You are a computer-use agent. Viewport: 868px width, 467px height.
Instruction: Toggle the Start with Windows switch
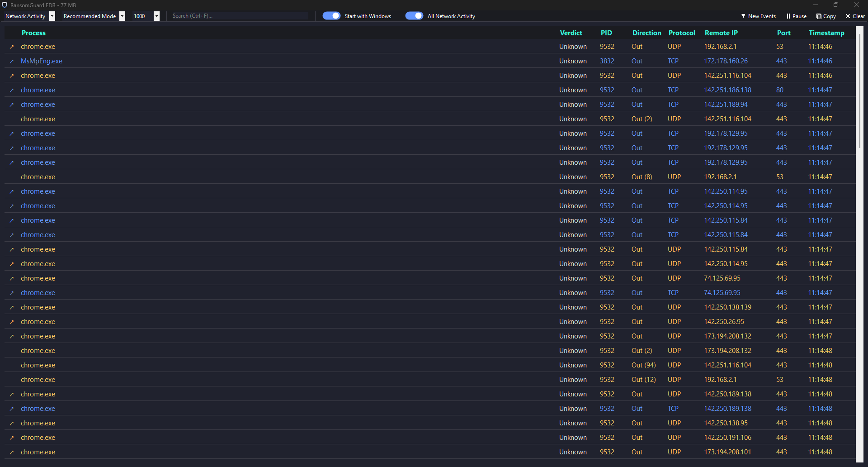click(331, 16)
